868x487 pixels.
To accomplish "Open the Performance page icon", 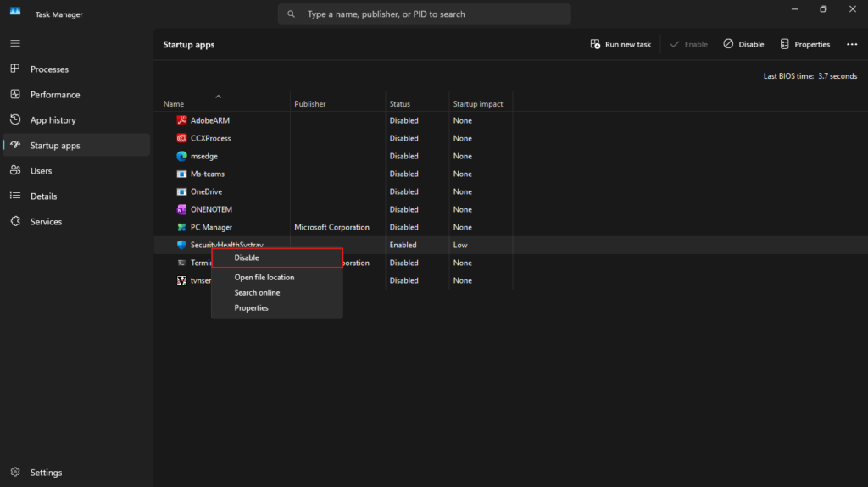I will [15, 94].
